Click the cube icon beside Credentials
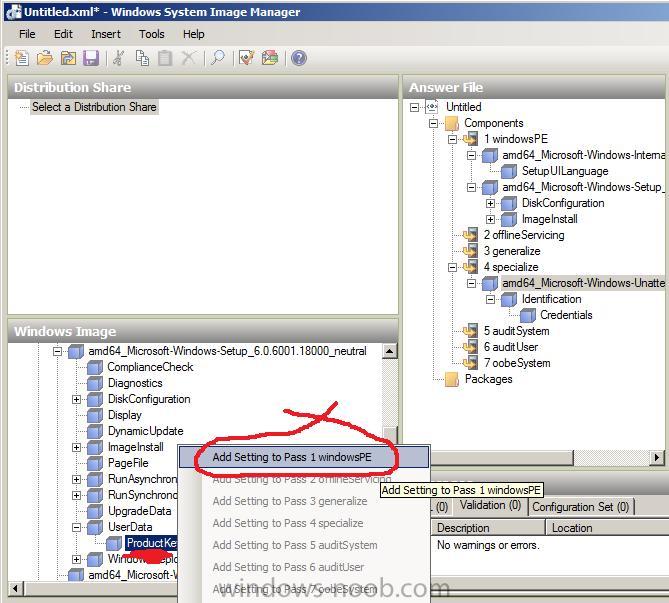Viewport: 669px width, 603px height. 528,315
